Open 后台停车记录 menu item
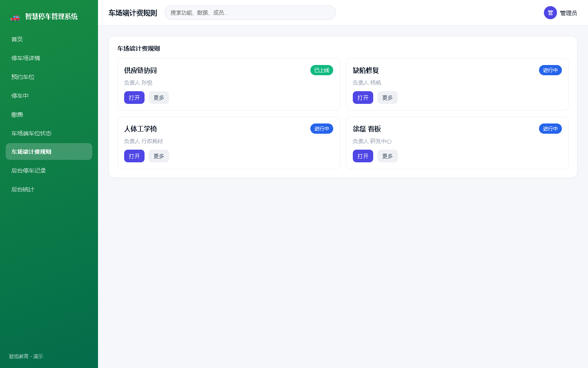Screen dimensions: 588x368 click(x=49, y=171)
